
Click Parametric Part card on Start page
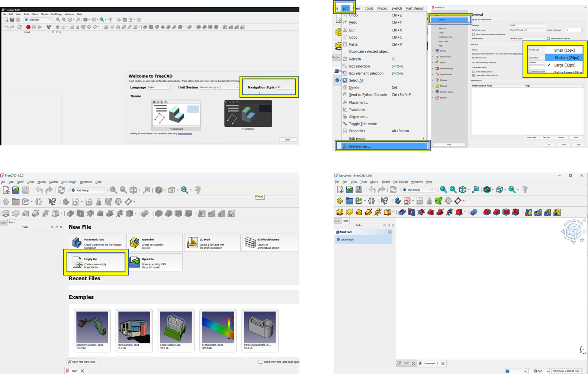pos(97,243)
